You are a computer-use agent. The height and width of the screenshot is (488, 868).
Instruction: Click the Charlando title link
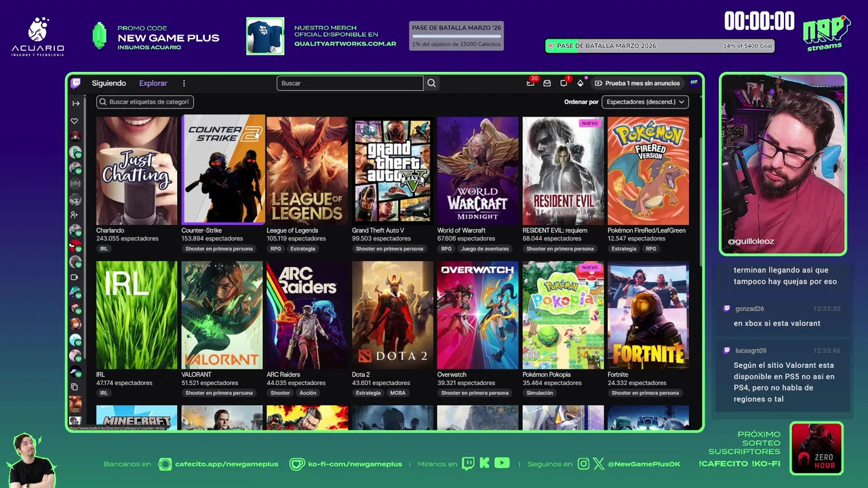110,230
